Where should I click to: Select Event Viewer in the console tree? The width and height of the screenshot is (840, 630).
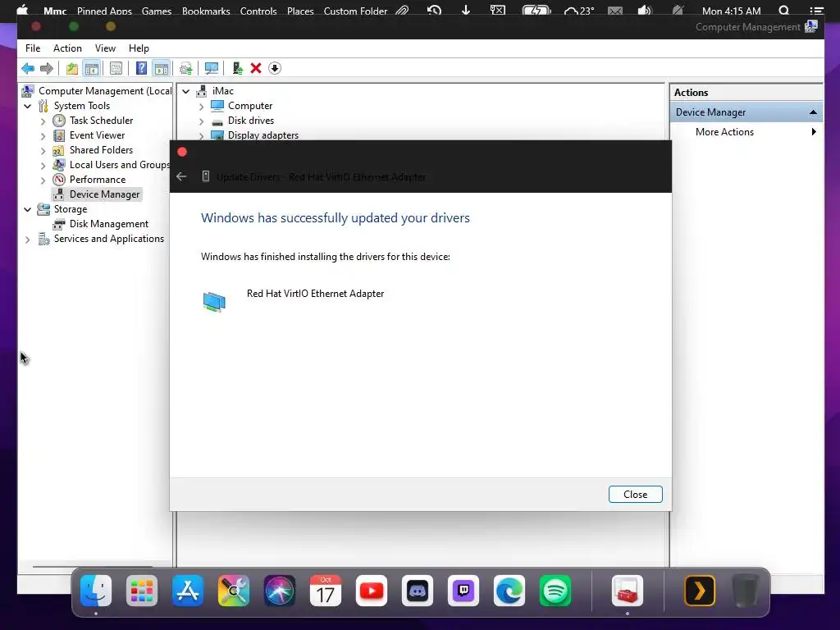pos(97,135)
